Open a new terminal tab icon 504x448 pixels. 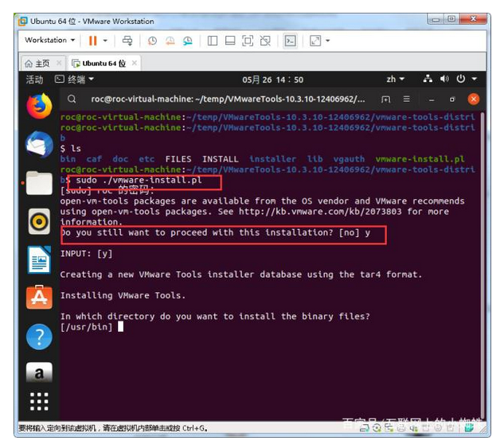[x=385, y=99]
